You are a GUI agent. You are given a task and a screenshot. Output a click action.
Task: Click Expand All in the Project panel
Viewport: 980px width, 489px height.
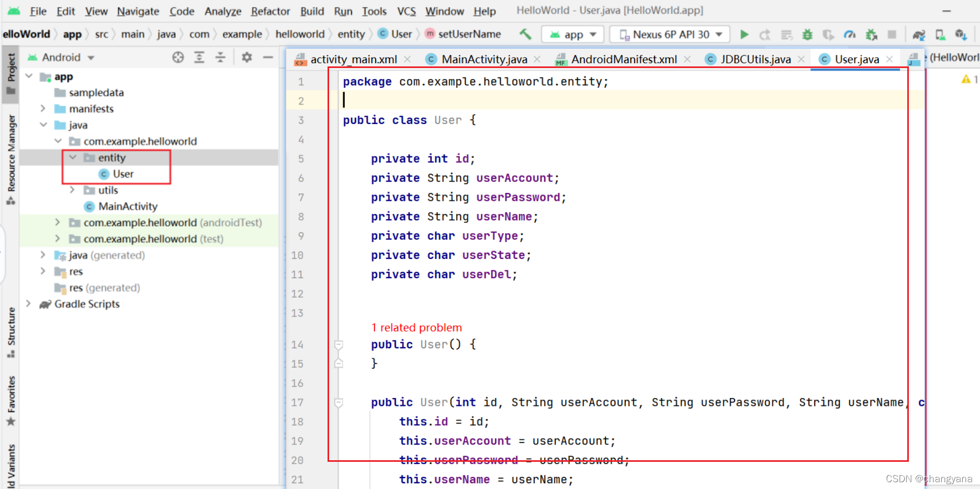coord(199,58)
